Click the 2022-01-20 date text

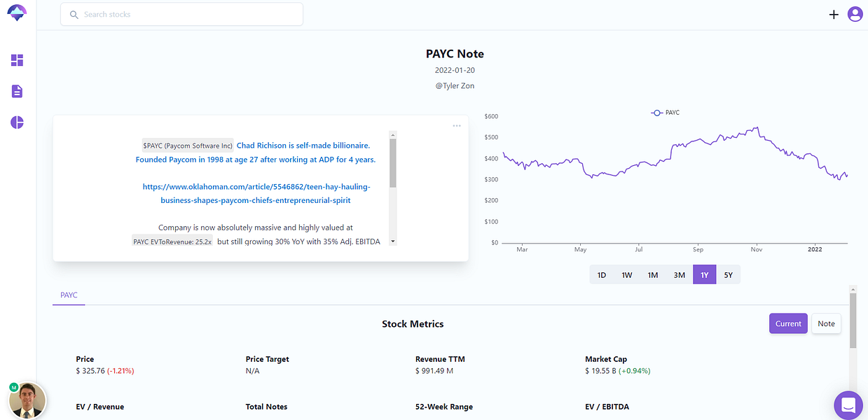click(455, 71)
